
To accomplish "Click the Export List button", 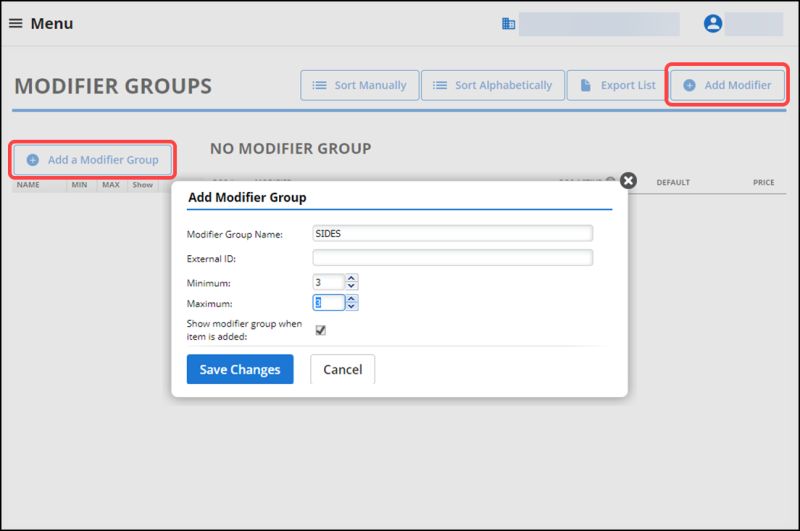I will tap(617, 85).
